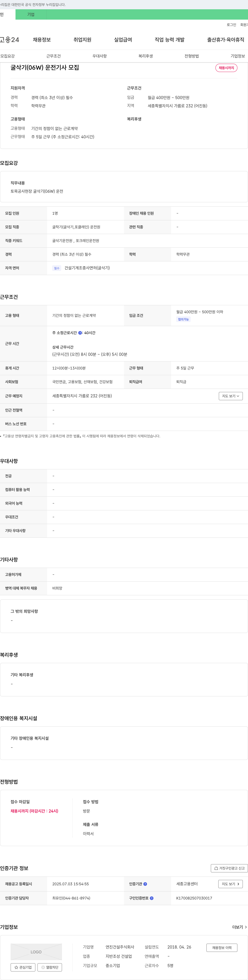Switch to the 기업 tab at top
Viewport: 248px width, 980px height.
tap(31, 14)
